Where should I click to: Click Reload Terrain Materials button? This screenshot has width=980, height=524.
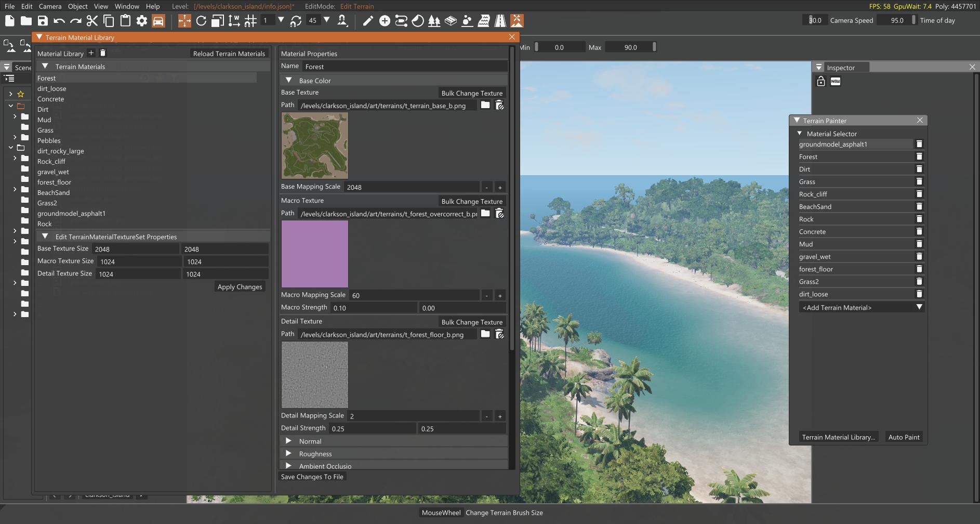tap(229, 54)
